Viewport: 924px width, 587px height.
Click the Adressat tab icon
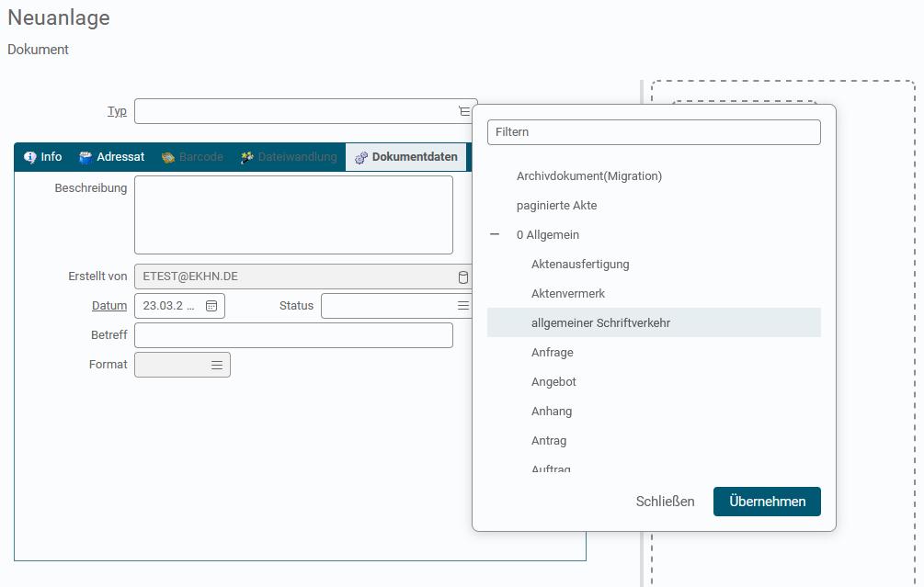[x=86, y=157]
